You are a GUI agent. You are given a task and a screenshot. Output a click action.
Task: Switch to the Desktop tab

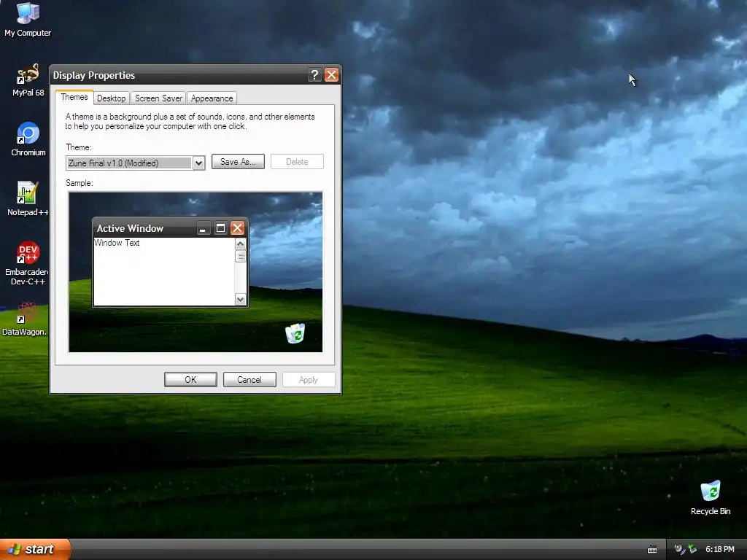tap(111, 98)
